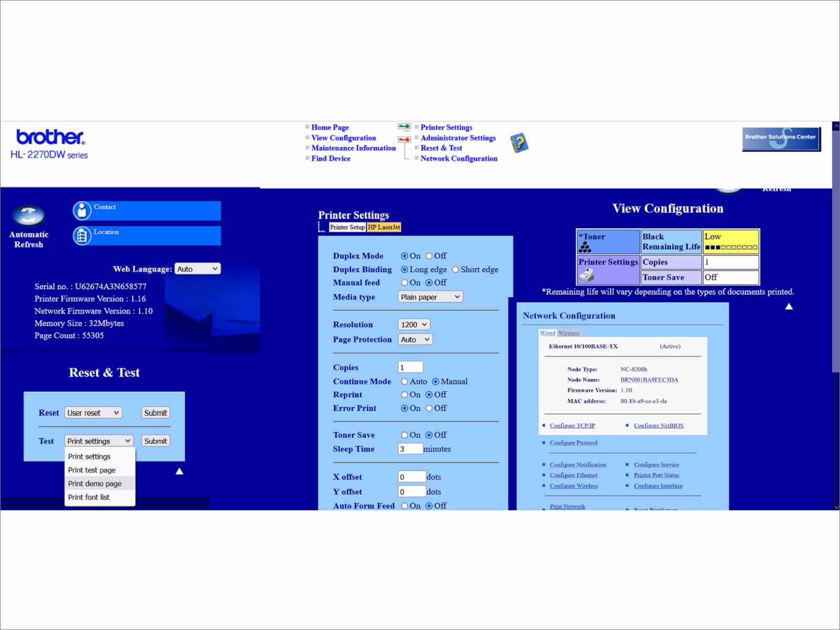840x630 pixels.
Task: Open Network Configuration nav link
Action: click(459, 158)
